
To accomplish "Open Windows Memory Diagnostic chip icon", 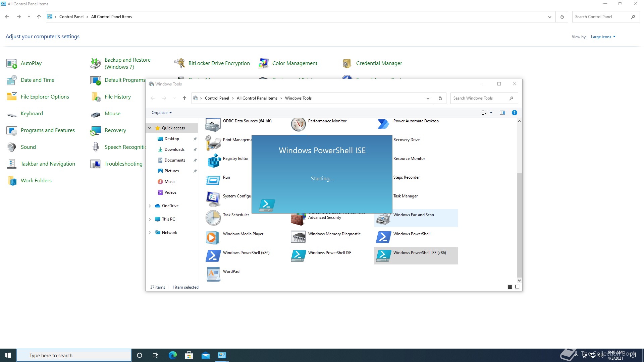I will (x=298, y=237).
